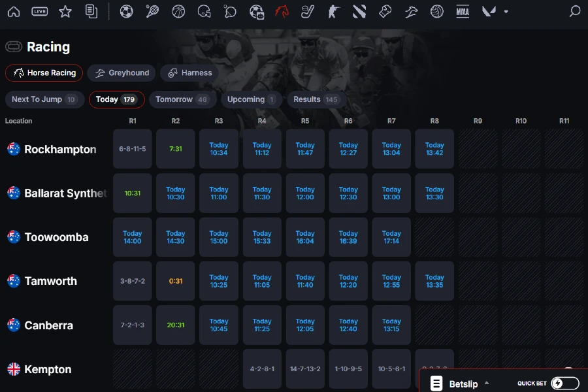Go to the Home icon
Screen dimensions: 588x392
point(14,11)
